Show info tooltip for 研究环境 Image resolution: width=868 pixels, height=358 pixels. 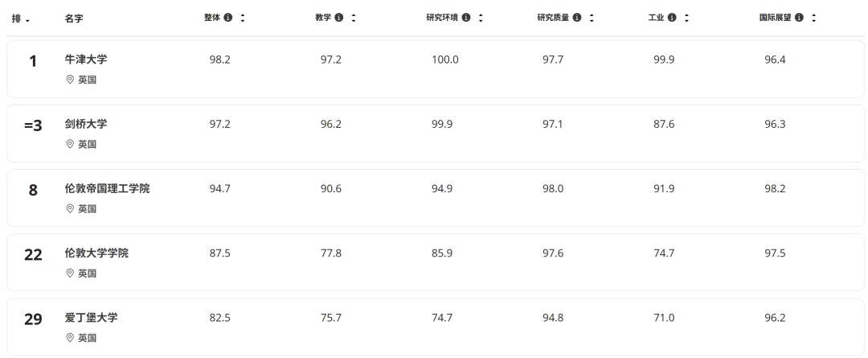coord(466,18)
